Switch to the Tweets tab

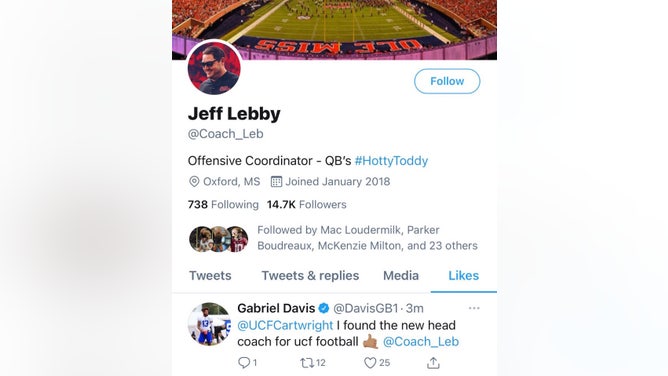click(210, 276)
